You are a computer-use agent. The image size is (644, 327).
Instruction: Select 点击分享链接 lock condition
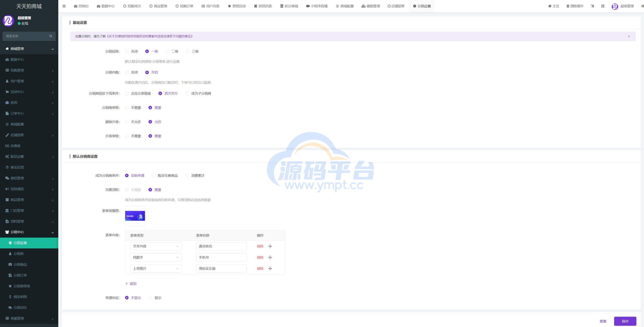point(127,93)
